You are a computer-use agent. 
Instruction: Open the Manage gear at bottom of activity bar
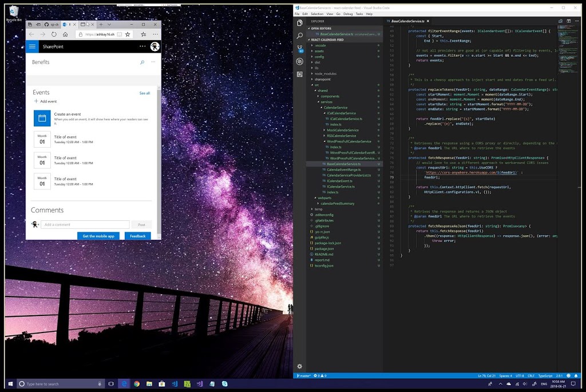coord(300,366)
